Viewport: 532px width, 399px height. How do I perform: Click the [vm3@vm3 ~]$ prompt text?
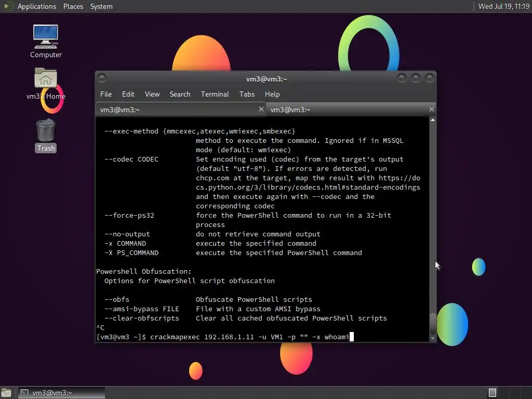tap(121, 337)
